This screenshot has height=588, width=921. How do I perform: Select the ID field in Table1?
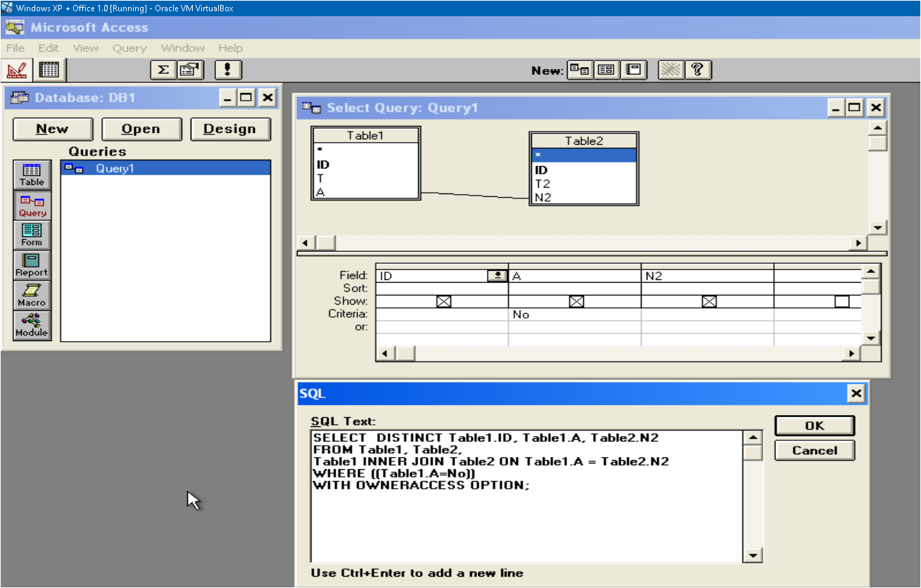coord(366,165)
